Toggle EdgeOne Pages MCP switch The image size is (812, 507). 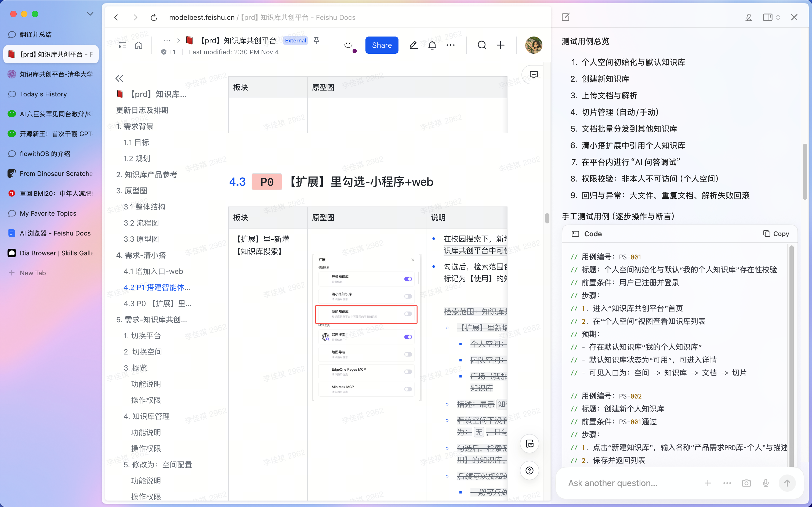408,372
